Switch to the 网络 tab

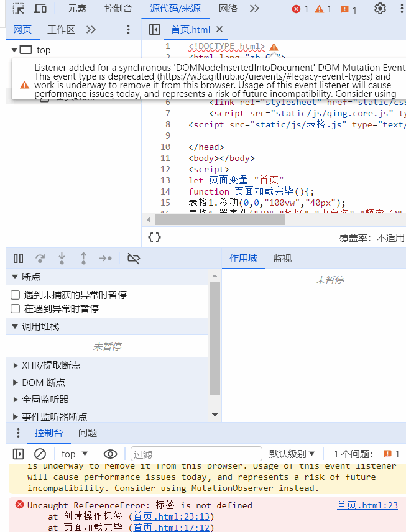click(x=228, y=9)
